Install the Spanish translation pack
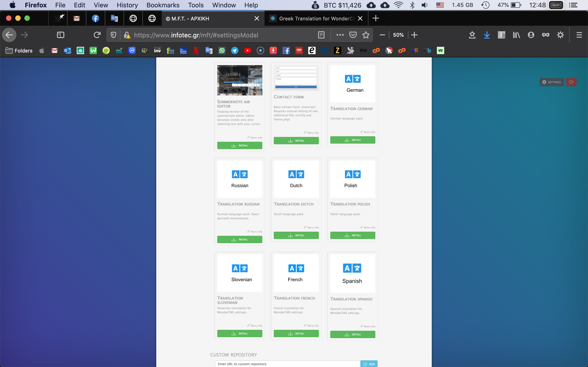 click(x=353, y=334)
